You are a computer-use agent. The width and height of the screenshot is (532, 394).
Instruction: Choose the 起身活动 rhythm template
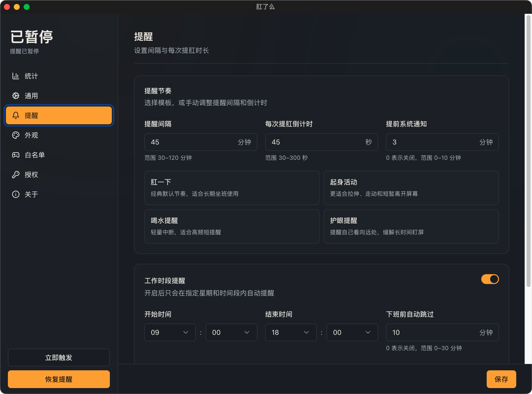(411, 188)
